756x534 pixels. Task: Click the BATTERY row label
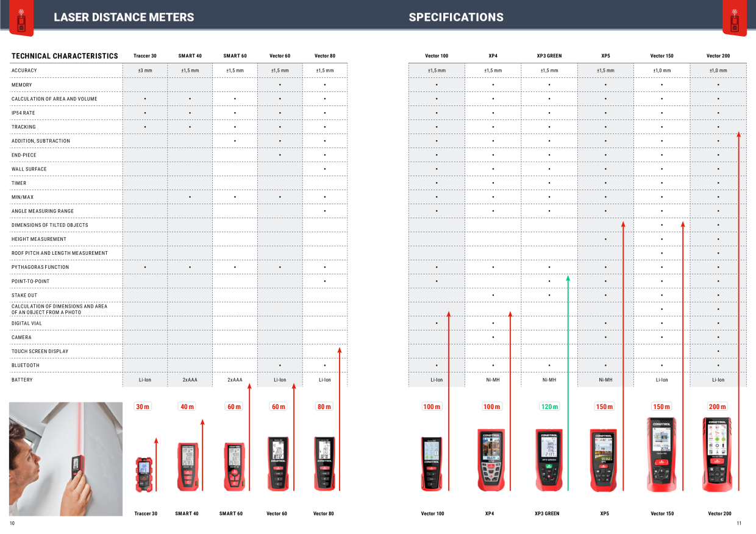23,380
